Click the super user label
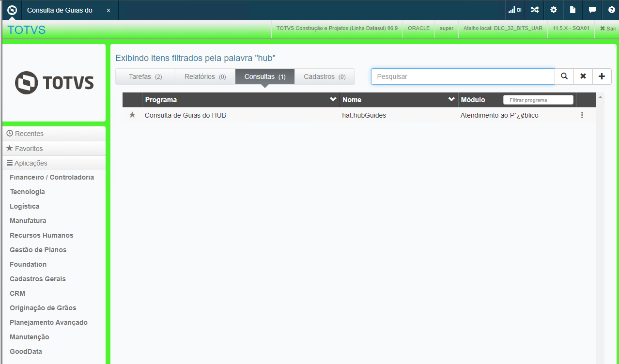The width and height of the screenshot is (619, 364). click(x=447, y=28)
